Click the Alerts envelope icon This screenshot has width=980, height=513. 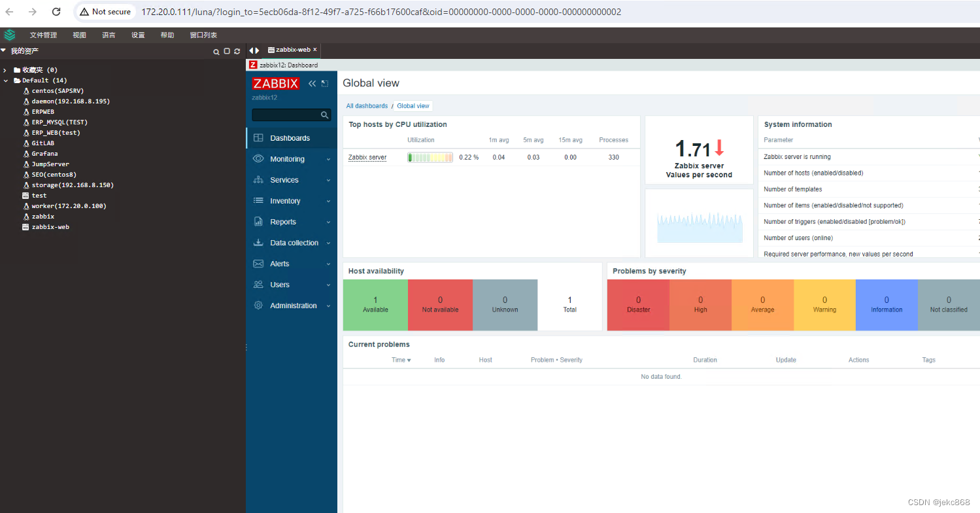pyautogui.click(x=258, y=264)
